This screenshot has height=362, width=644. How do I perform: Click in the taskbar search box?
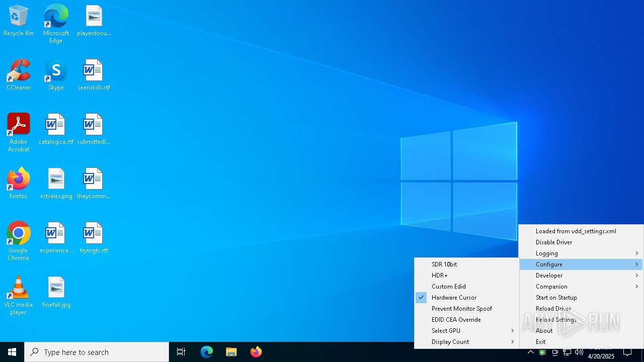(x=97, y=352)
